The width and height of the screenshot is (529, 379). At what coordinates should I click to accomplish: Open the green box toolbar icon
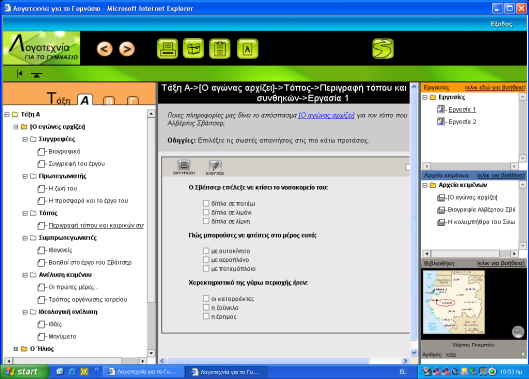[x=194, y=49]
